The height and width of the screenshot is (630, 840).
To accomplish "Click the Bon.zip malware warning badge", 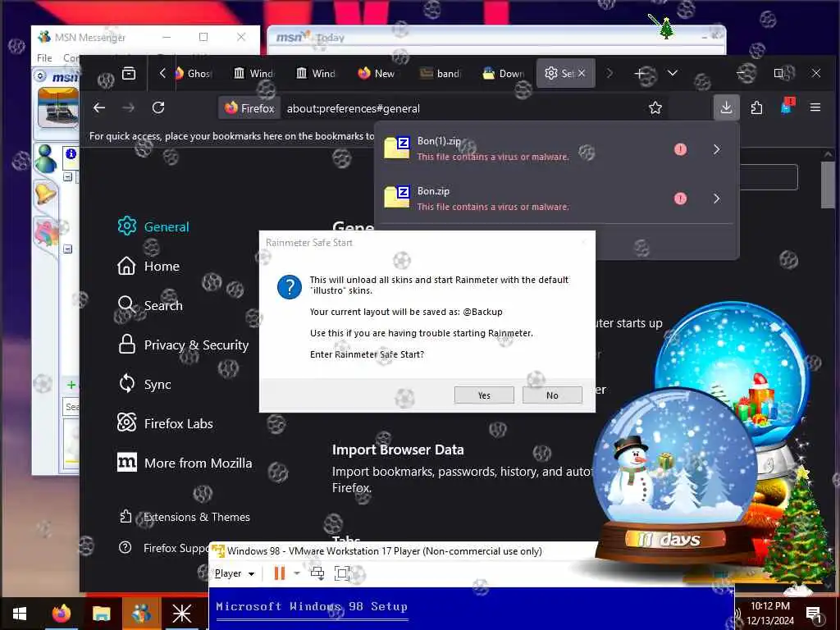I will 680,199.
